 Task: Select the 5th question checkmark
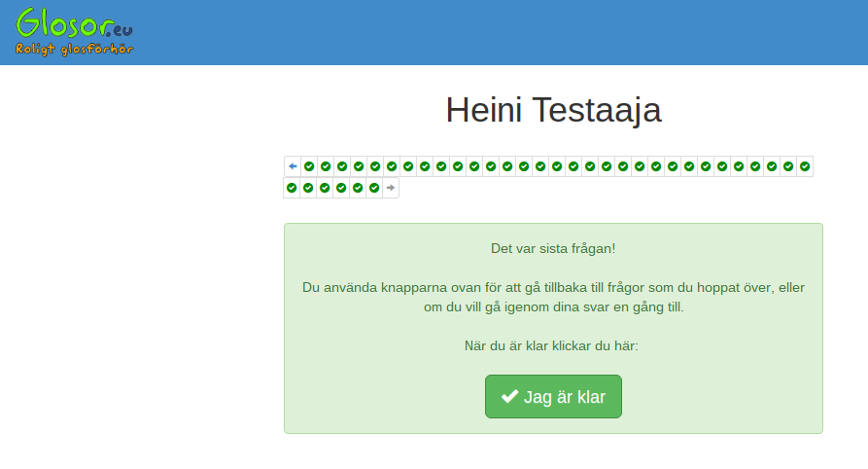click(x=375, y=166)
